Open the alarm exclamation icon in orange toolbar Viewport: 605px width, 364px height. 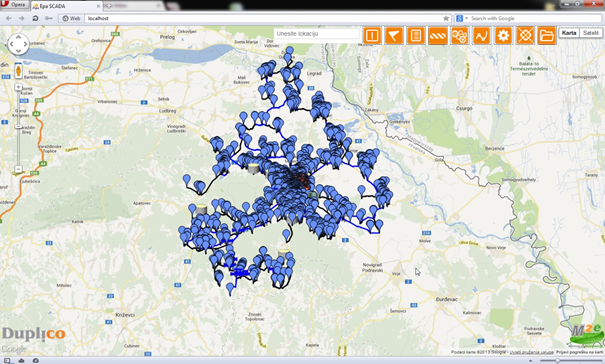(x=372, y=36)
